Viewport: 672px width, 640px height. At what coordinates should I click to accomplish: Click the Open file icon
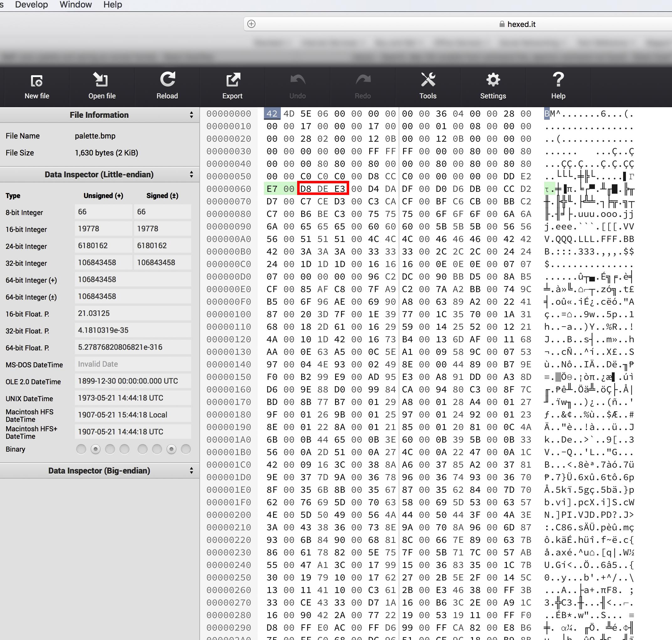[x=101, y=80]
